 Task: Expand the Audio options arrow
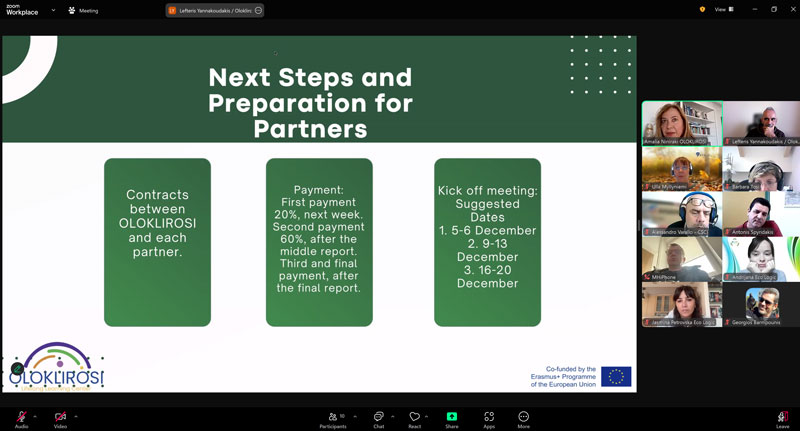pos(35,416)
